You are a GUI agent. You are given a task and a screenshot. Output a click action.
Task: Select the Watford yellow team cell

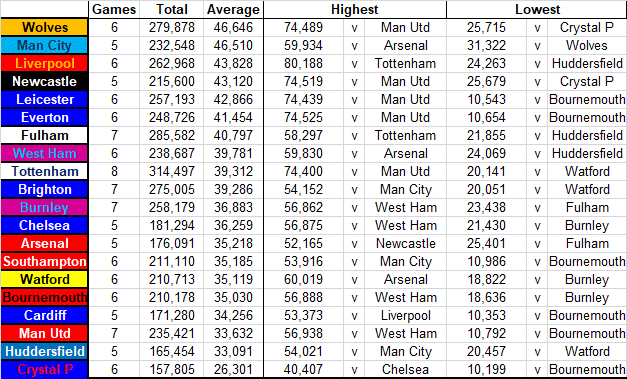click(44, 279)
